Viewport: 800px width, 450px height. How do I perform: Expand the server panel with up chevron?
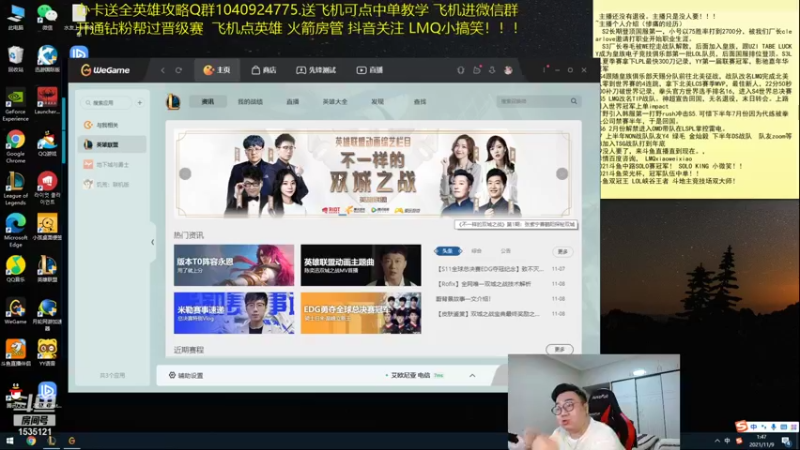coord(472,376)
